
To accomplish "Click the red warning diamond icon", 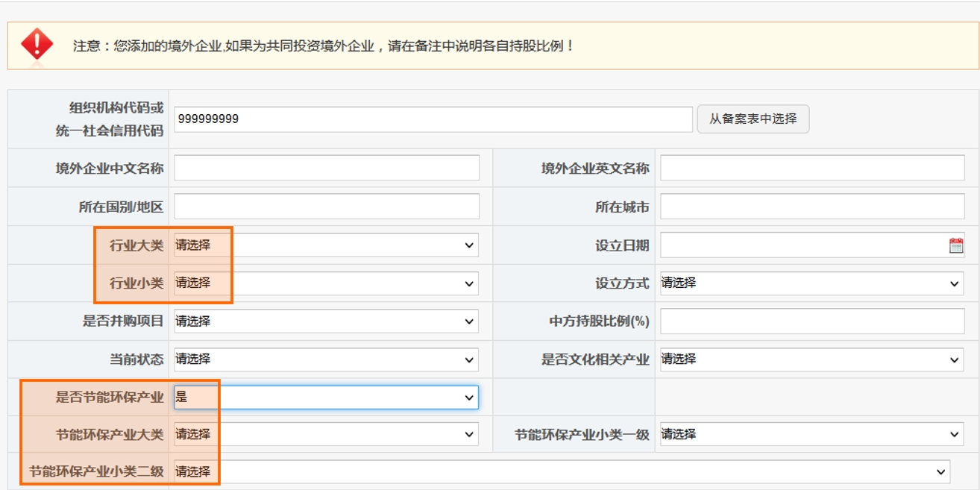I will click(x=37, y=45).
